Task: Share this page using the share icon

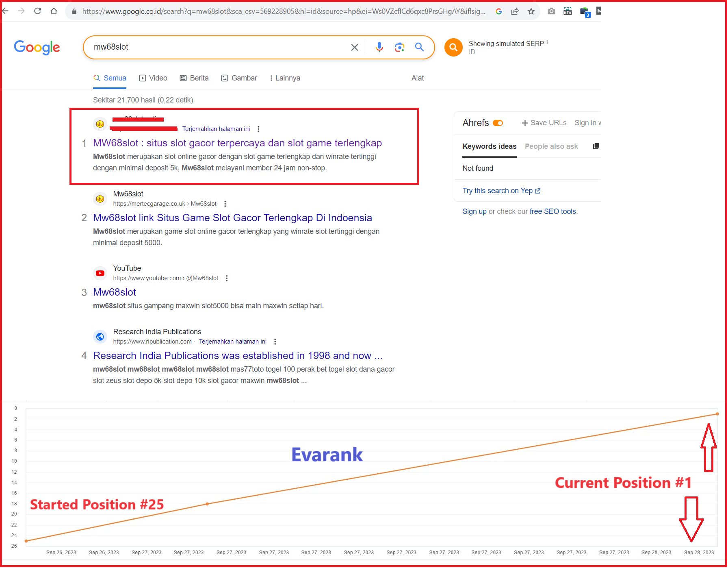Action: tap(515, 11)
